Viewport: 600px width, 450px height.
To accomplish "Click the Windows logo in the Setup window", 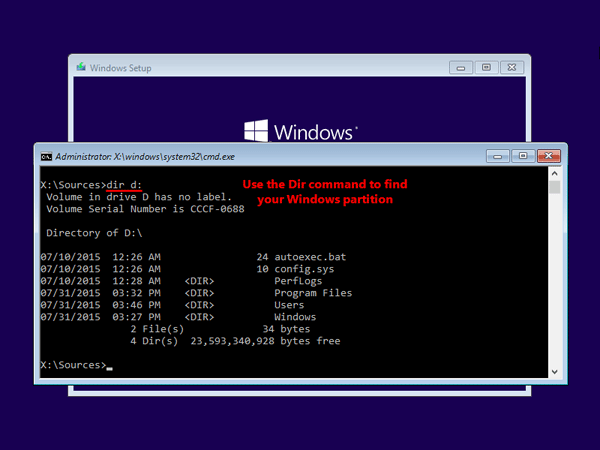I will pyautogui.click(x=257, y=132).
